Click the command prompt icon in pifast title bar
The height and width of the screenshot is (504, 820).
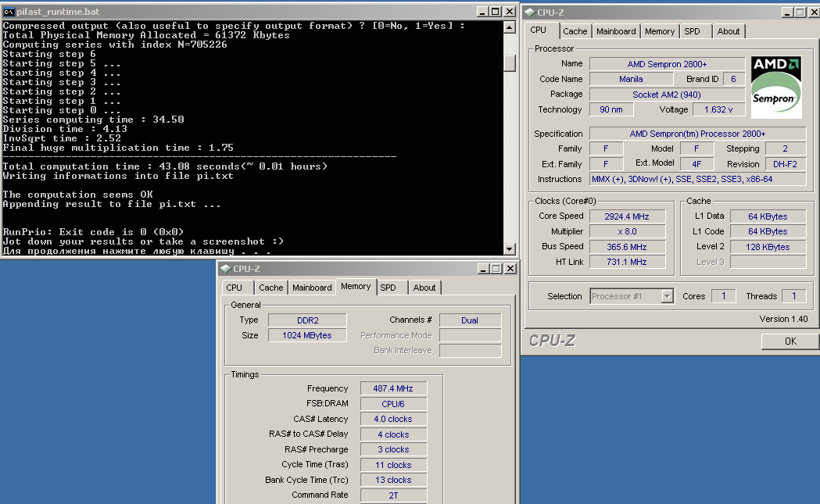(x=9, y=12)
